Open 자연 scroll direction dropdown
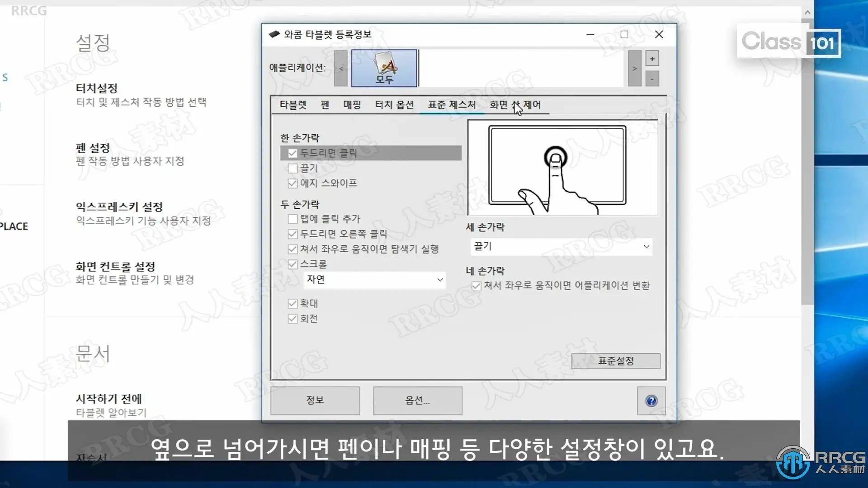This screenshot has width=868, height=488. (375, 280)
